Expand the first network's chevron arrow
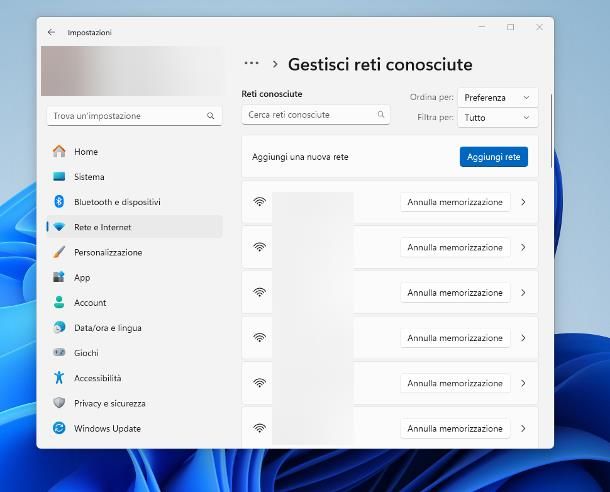Screen dimensions: 610x492 pyautogui.click(x=523, y=202)
